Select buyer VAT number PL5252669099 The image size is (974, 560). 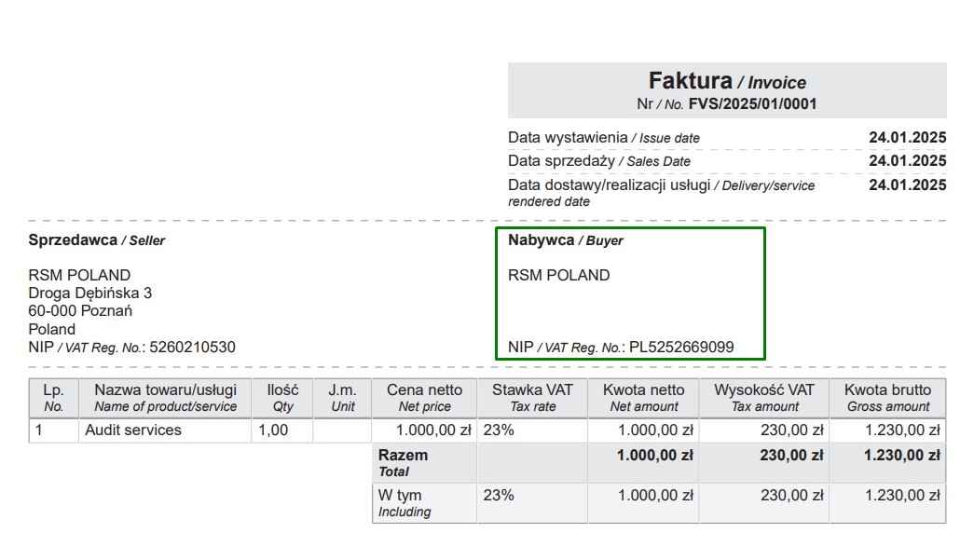click(x=681, y=348)
